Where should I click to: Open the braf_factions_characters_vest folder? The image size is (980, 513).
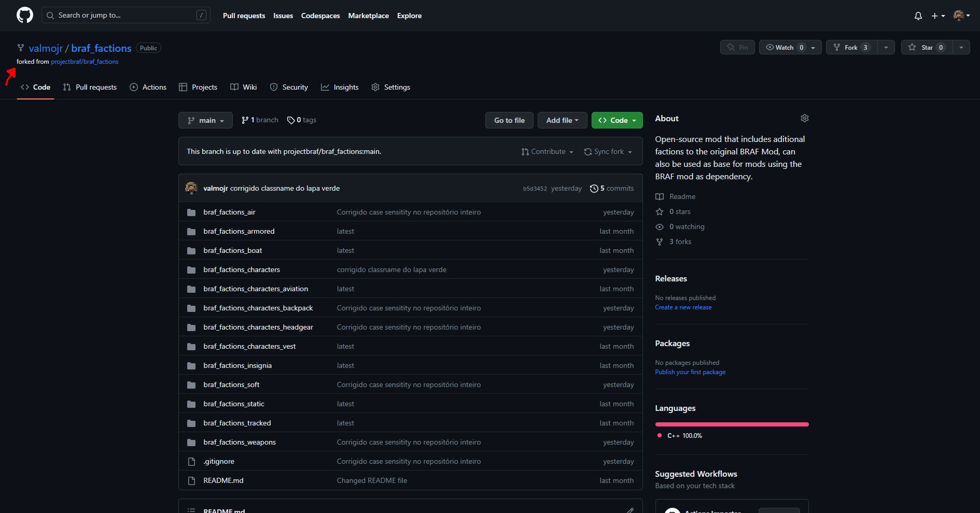click(x=249, y=347)
